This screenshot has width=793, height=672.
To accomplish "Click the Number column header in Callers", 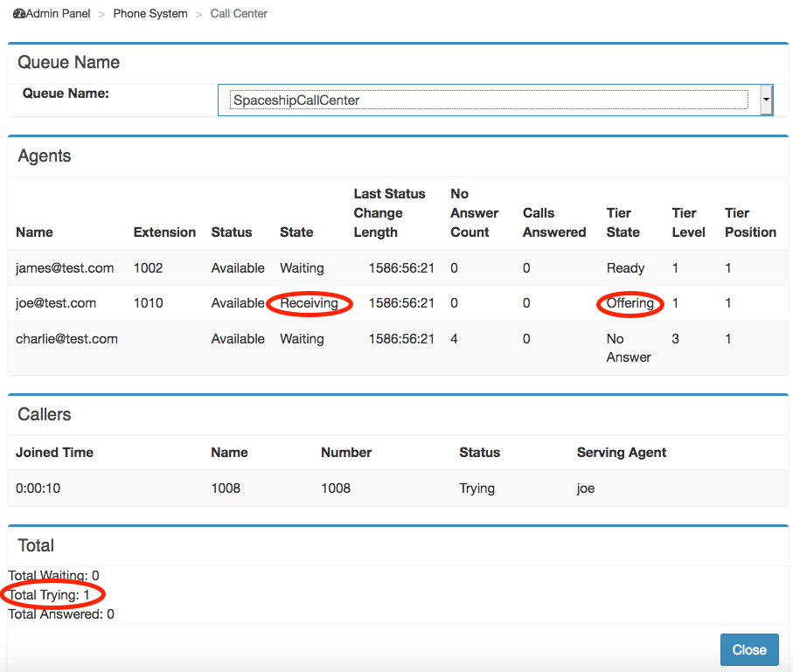I will pyautogui.click(x=346, y=452).
